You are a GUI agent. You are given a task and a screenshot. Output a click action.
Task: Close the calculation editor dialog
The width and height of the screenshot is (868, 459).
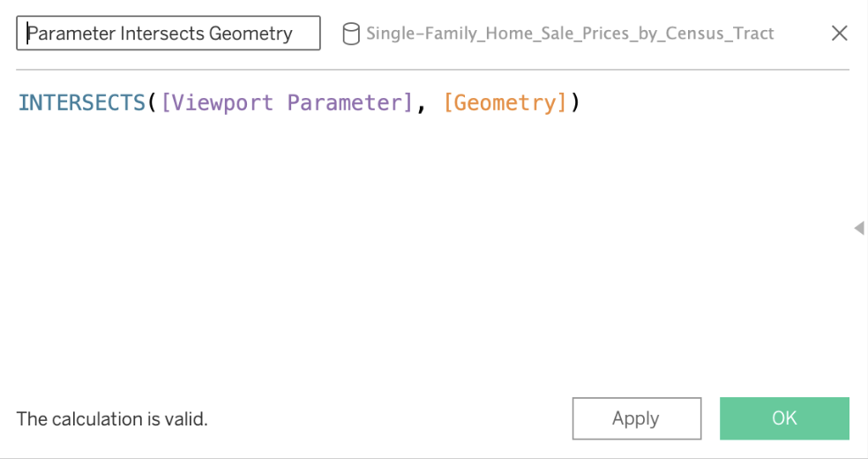pyautogui.click(x=839, y=34)
